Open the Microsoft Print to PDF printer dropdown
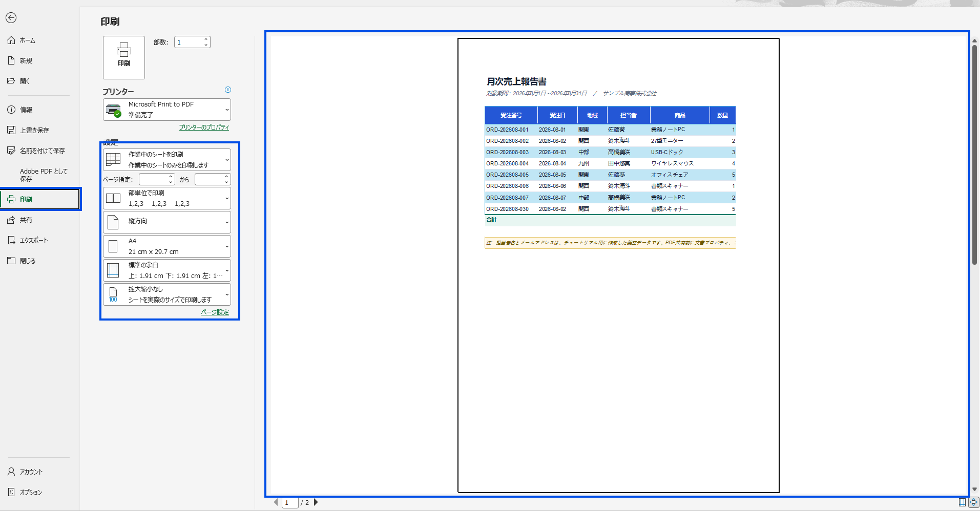Image resolution: width=980 pixels, height=511 pixels. point(167,110)
